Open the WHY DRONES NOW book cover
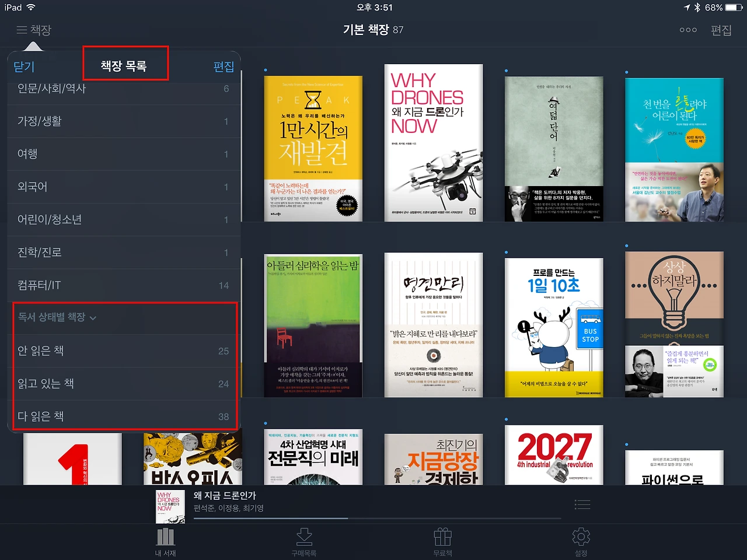 434,143
